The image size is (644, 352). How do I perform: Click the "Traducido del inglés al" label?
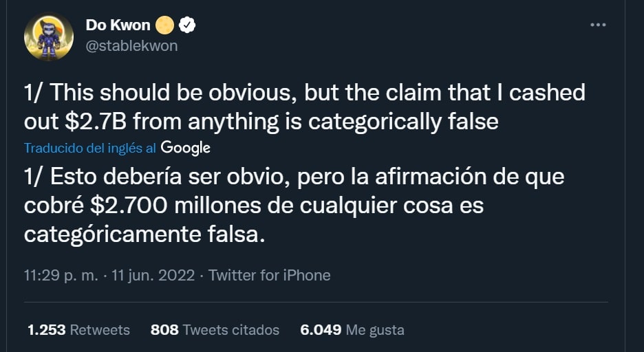pos(89,148)
